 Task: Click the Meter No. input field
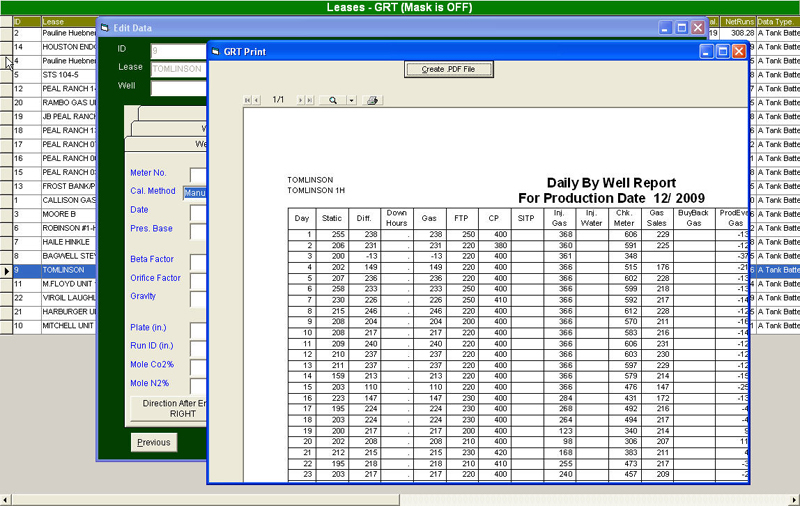pos(198,174)
